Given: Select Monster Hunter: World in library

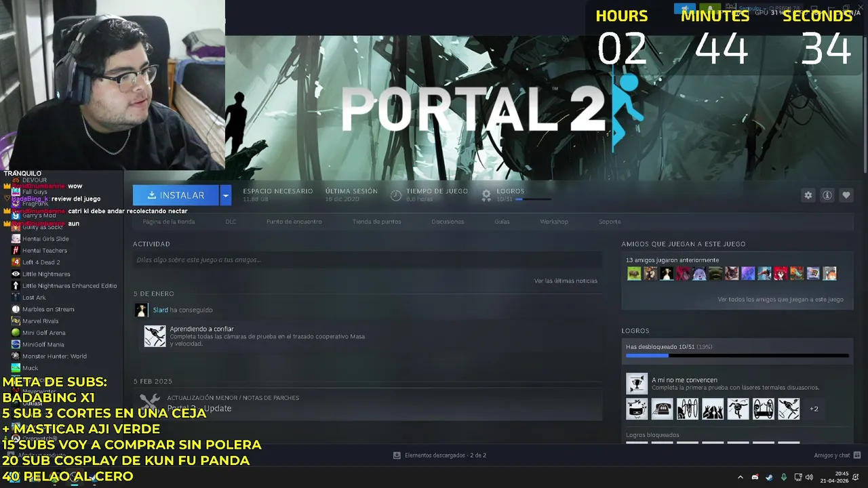Looking at the screenshot, I should 54,357.
